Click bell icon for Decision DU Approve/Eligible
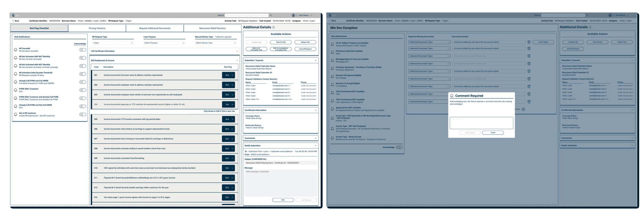Viewport: 644px width, 224px height. pos(332,77)
